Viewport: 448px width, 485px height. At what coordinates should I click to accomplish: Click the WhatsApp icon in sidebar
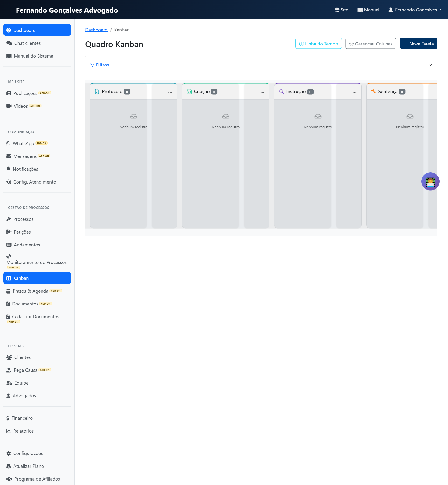[8, 143]
